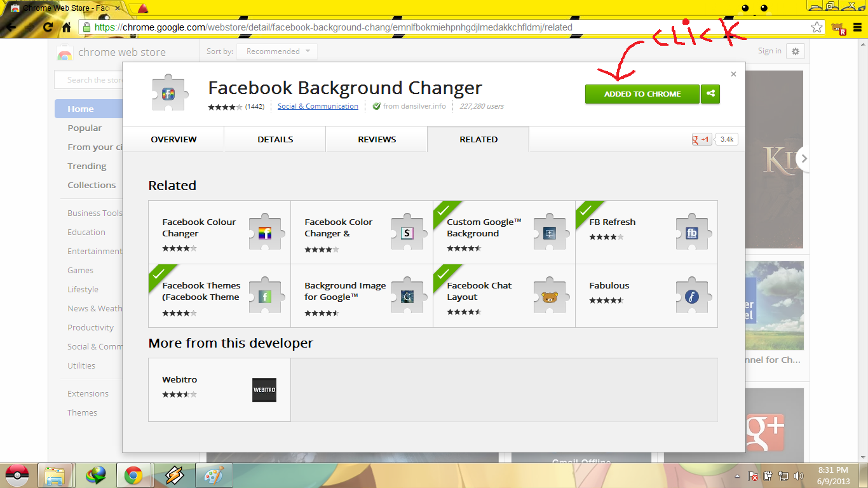Open the Themes section in sidebar
The height and width of the screenshot is (488, 868).
[82, 412]
